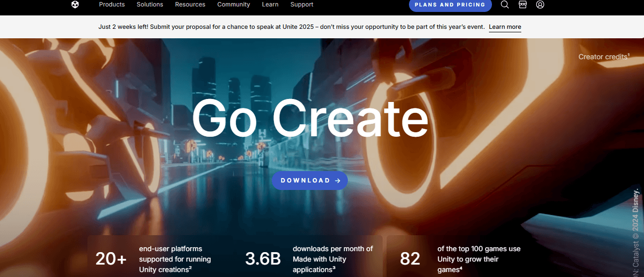644x277 pixels.
Task: Follow the Learn more link in banner
Action: [x=505, y=27]
